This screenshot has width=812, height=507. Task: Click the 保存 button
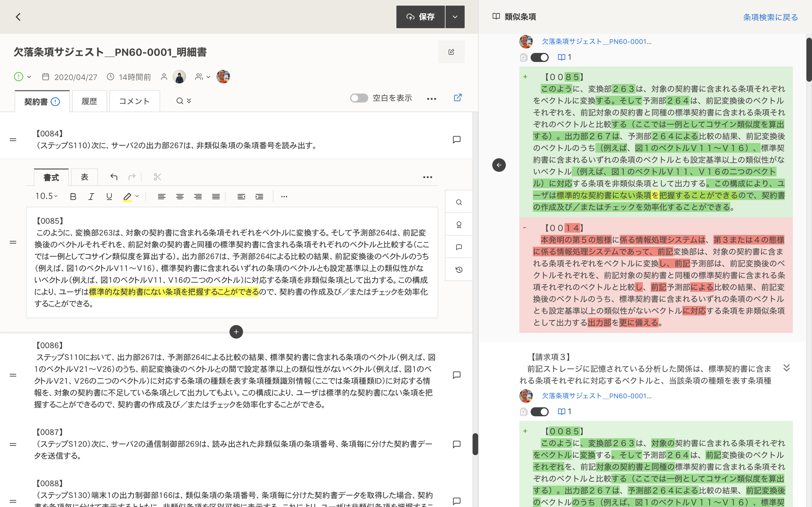pos(420,17)
